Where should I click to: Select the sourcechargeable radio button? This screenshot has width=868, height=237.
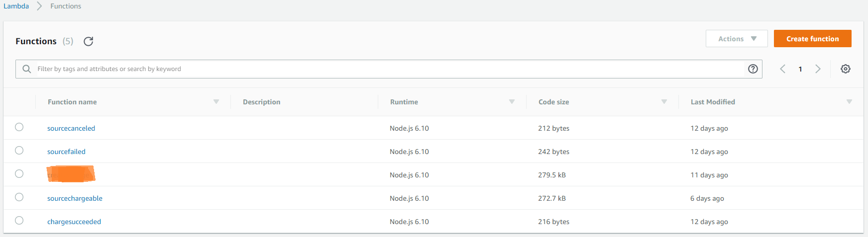coord(19,197)
